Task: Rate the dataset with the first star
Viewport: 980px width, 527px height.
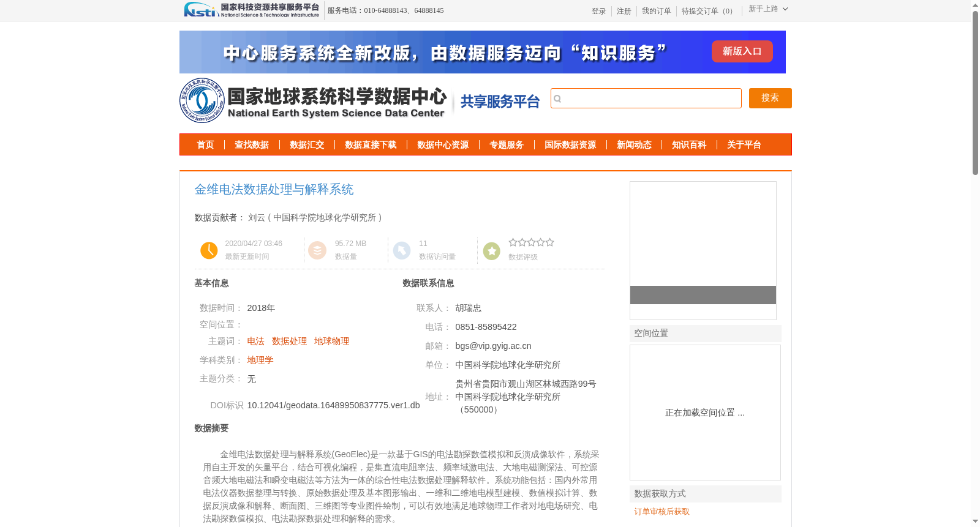Action: point(513,242)
